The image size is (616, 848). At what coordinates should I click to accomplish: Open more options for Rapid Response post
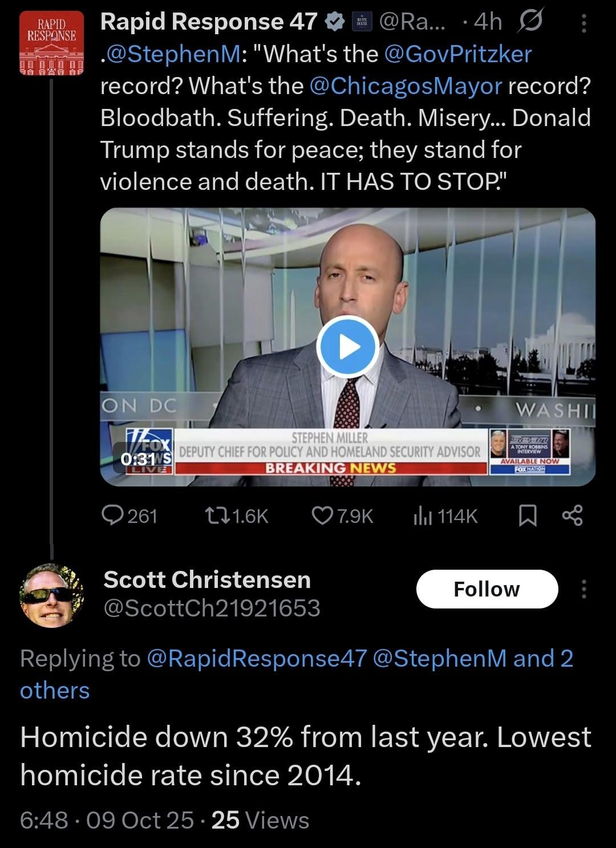[583, 23]
